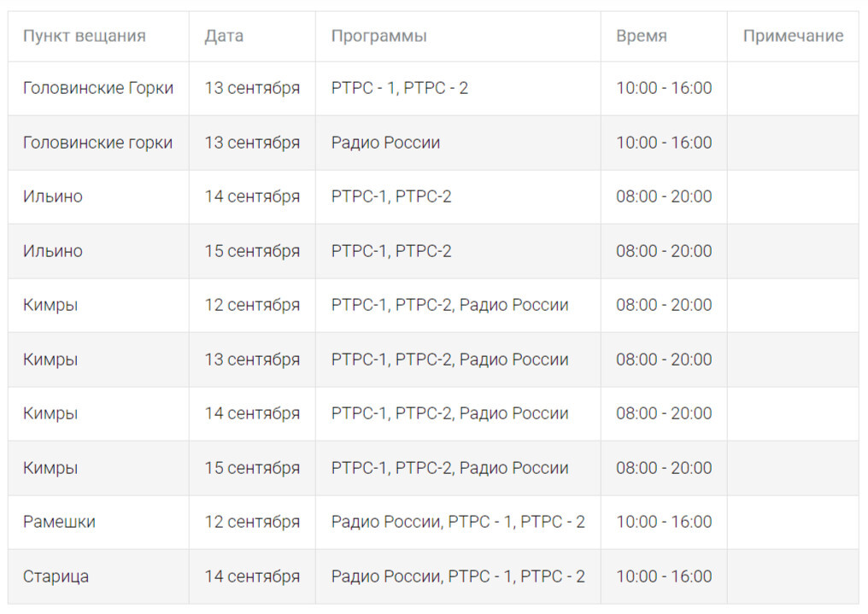Click the "Пункт вещания" column header

(84, 36)
